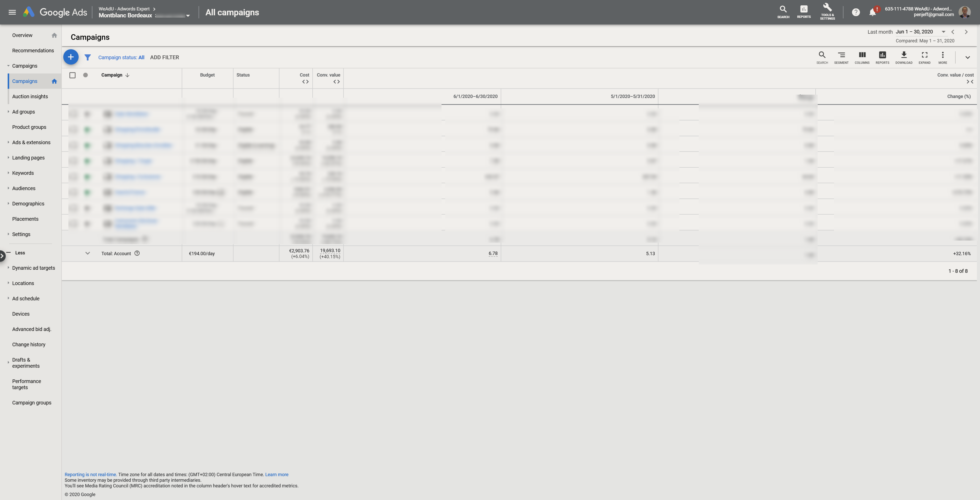Viewport: 980px width, 500px height.
Task: Tick the select-all campaigns checkbox
Action: tap(72, 75)
